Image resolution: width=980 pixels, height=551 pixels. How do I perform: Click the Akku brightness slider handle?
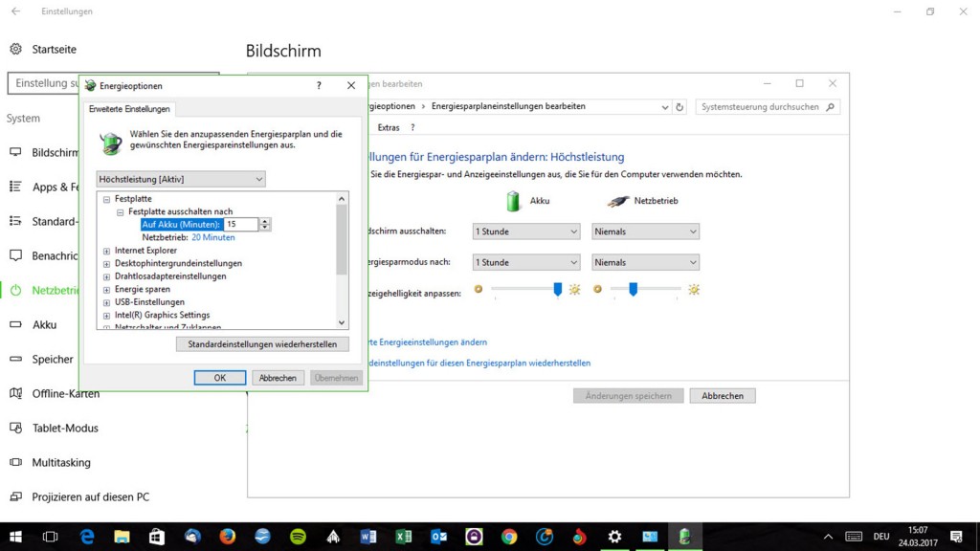click(x=558, y=288)
